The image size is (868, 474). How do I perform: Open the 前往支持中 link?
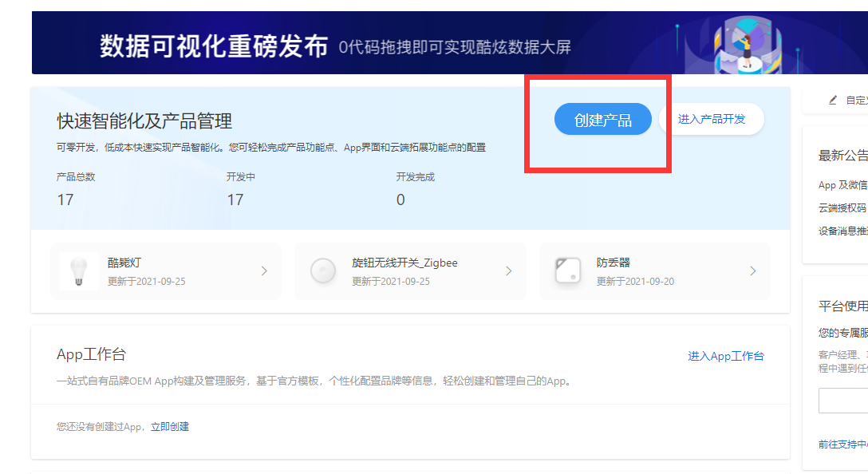pos(842,444)
